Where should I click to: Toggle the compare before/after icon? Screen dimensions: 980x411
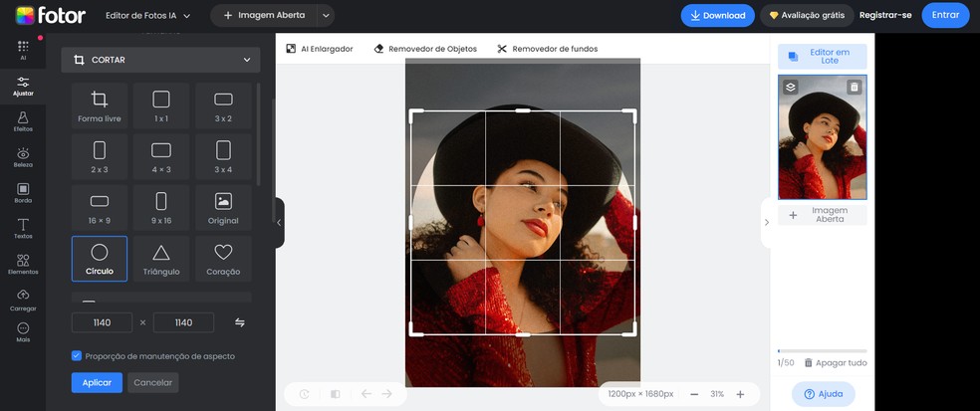(x=335, y=394)
